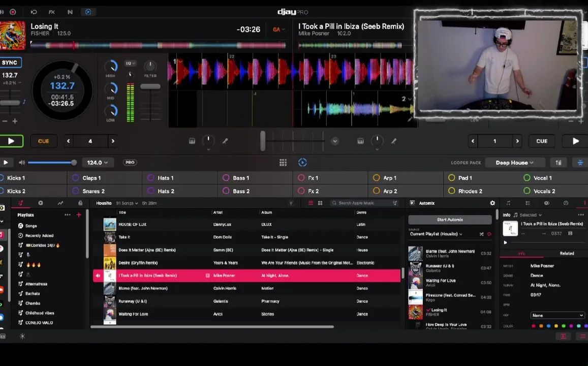Click the PRO badge button in looper bar
588x366 pixels.
(x=130, y=162)
